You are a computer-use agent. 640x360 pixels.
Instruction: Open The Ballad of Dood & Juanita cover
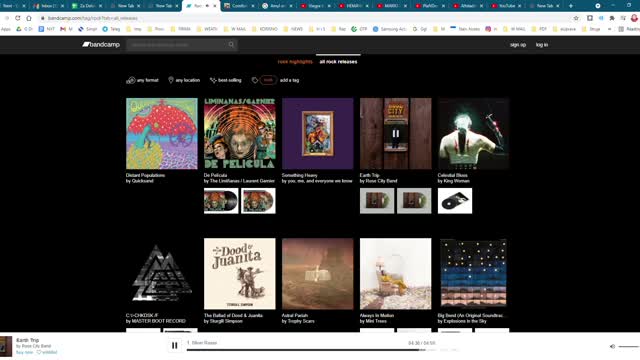pyautogui.click(x=240, y=274)
